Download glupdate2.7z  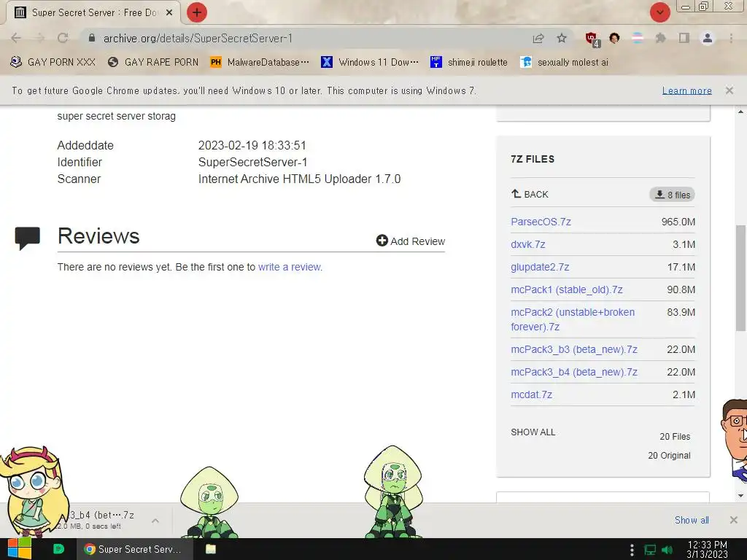540,267
